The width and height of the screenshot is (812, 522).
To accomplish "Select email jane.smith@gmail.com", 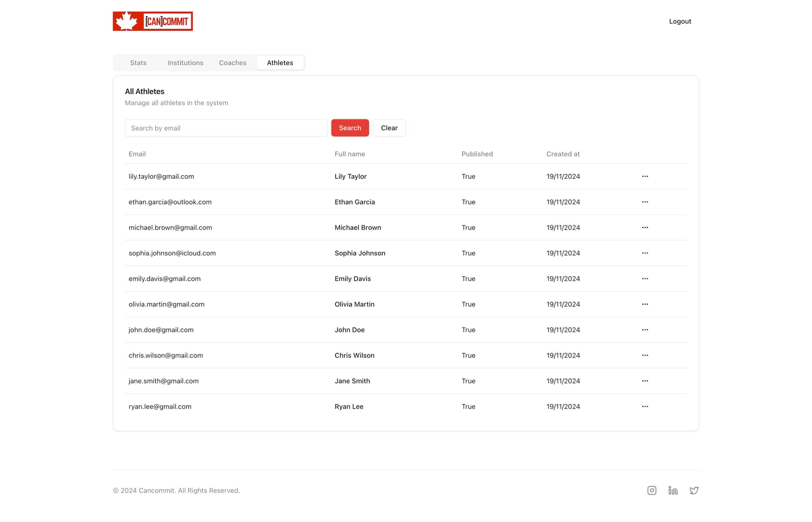I will pos(163,381).
